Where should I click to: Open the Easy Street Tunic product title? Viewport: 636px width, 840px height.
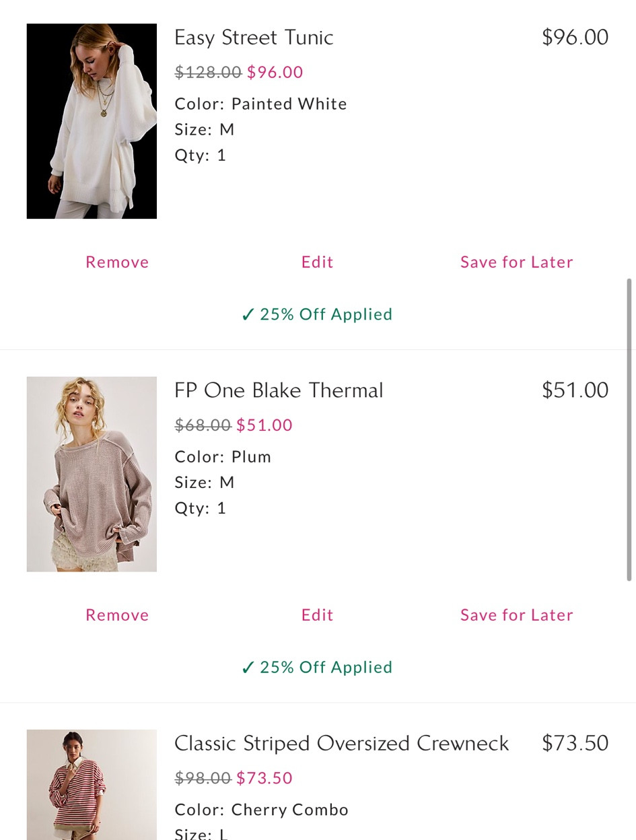(x=254, y=38)
